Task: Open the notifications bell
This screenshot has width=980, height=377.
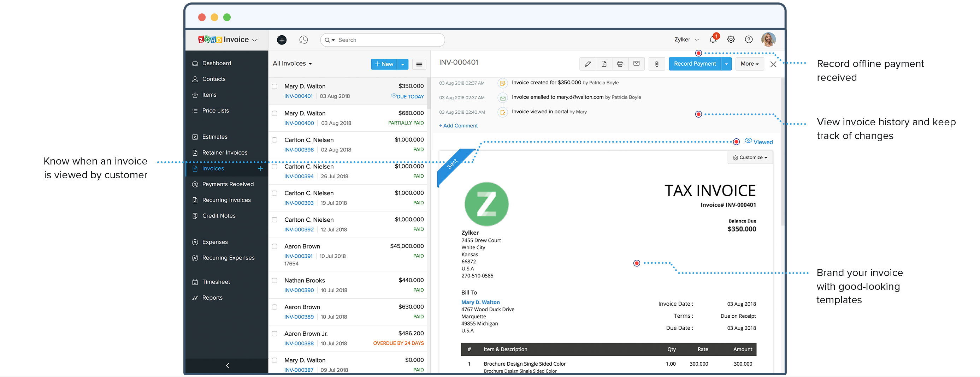Action: pos(713,40)
